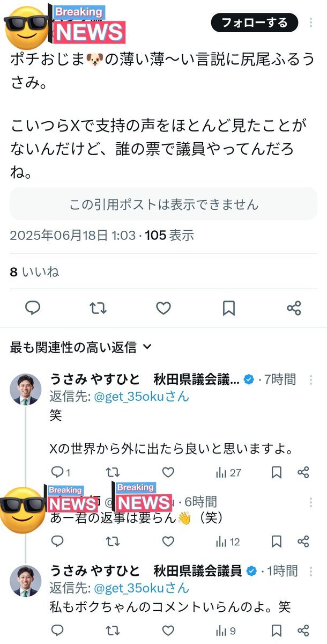Repost the reply with 9 views
This screenshot has width=327, height=644.
click(113, 631)
